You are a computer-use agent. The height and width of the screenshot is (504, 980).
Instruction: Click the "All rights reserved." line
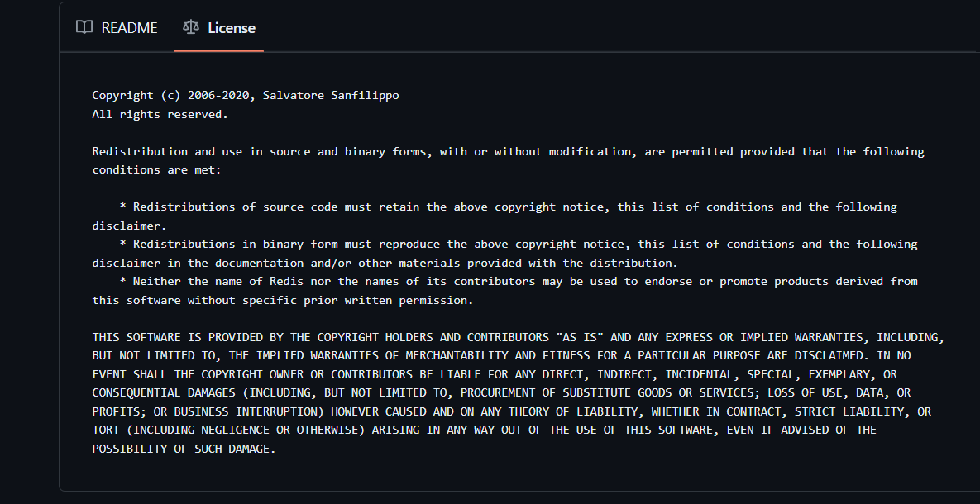coord(160,114)
